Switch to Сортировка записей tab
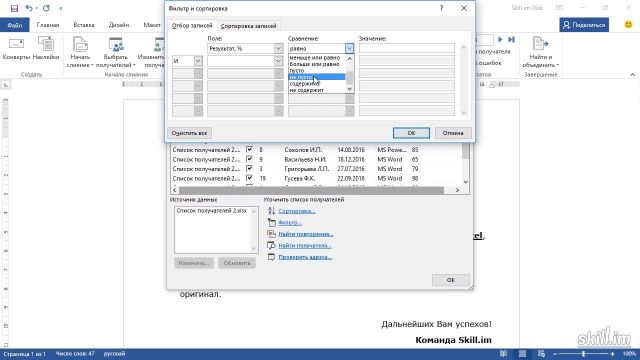 click(x=248, y=26)
